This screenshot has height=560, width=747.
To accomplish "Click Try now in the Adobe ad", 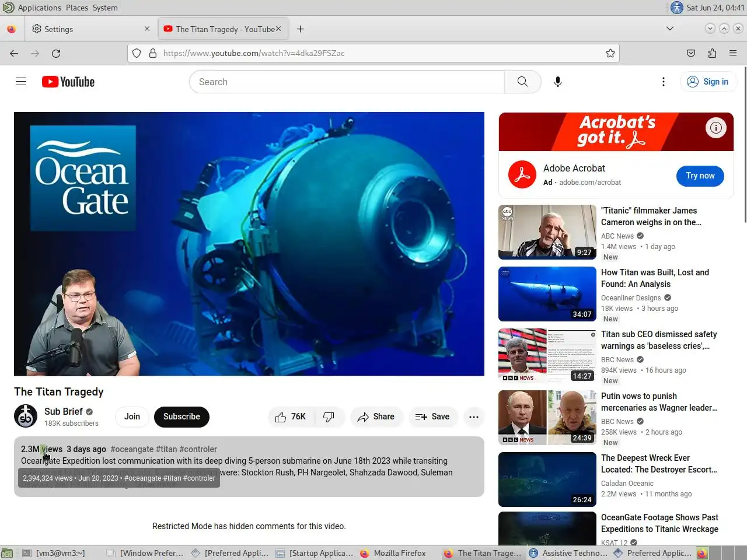I will click(x=700, y=176).
